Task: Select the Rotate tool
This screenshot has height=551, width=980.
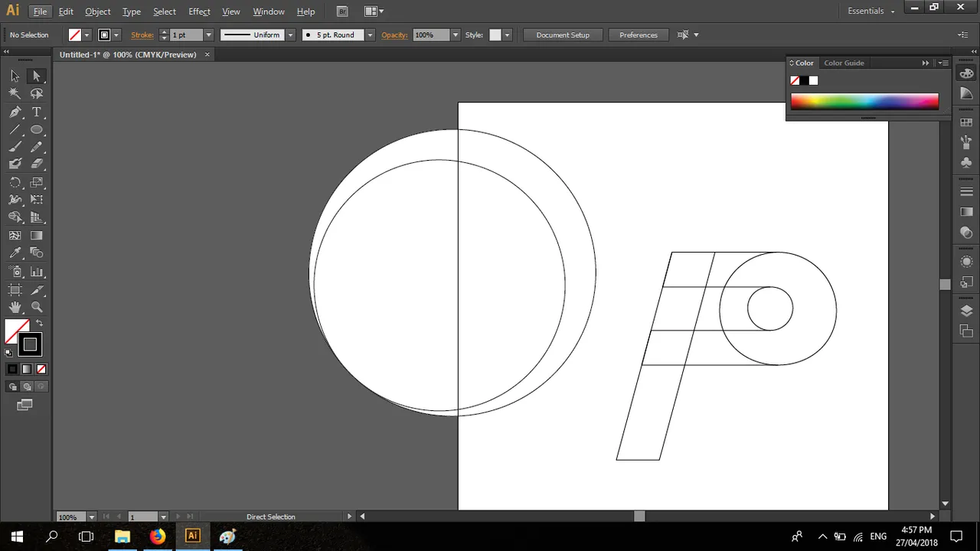Action: point(15,183)
